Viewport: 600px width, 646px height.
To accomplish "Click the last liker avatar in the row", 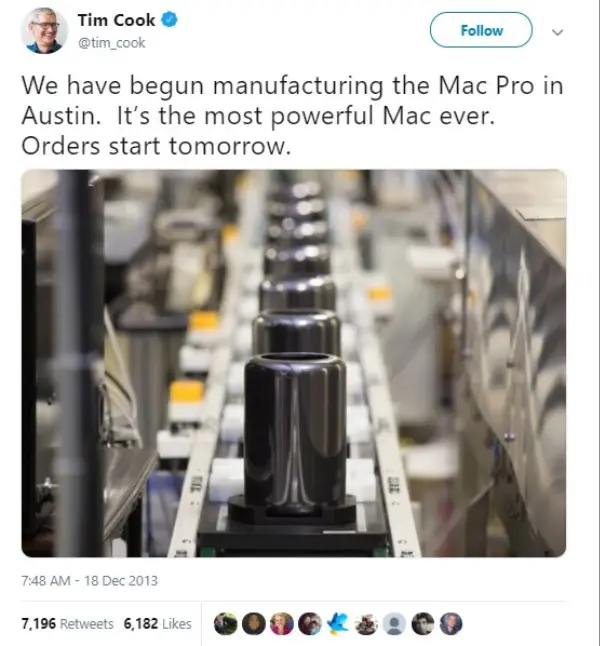I will (451, 623).
